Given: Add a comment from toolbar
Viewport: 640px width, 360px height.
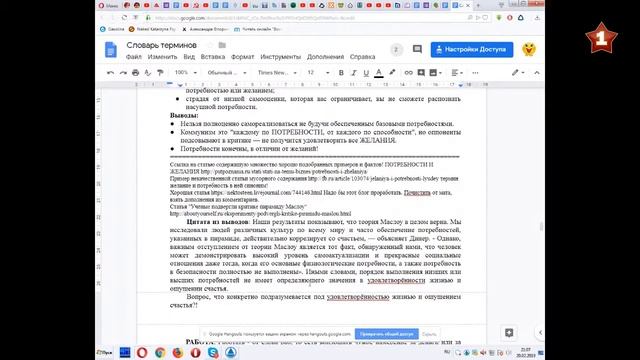Looking at the screenshot, I should tap(421, 73).
